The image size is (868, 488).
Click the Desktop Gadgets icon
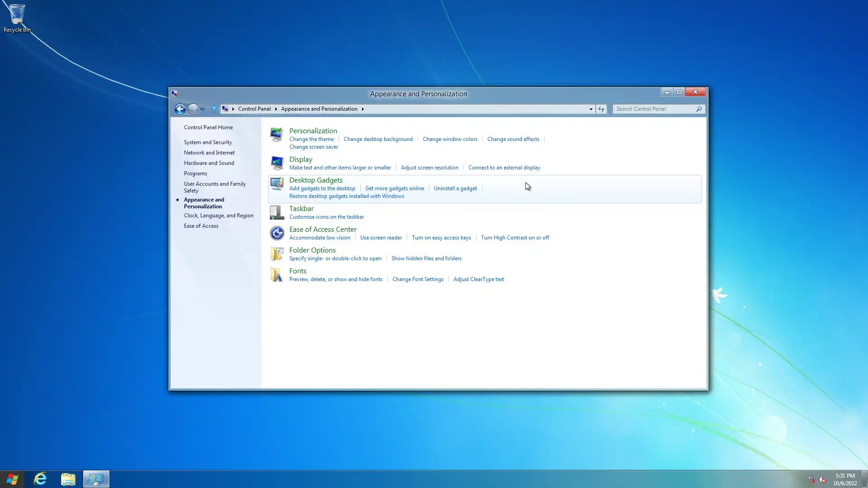click(x=277, y=183)
